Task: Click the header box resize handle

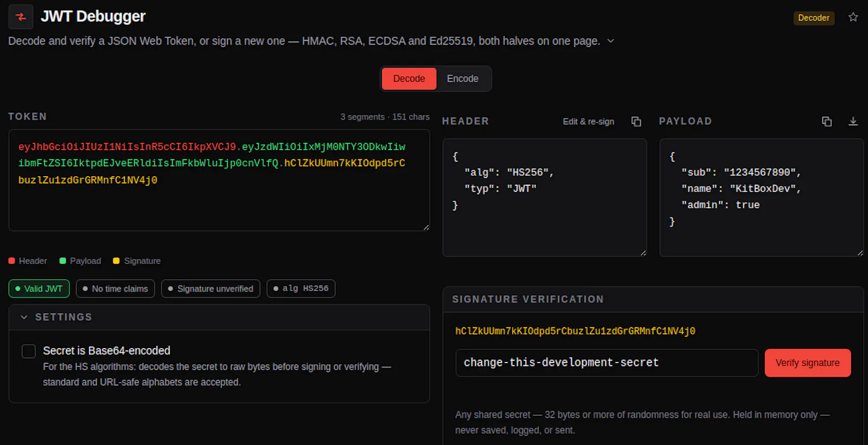Action: [643, 253]
